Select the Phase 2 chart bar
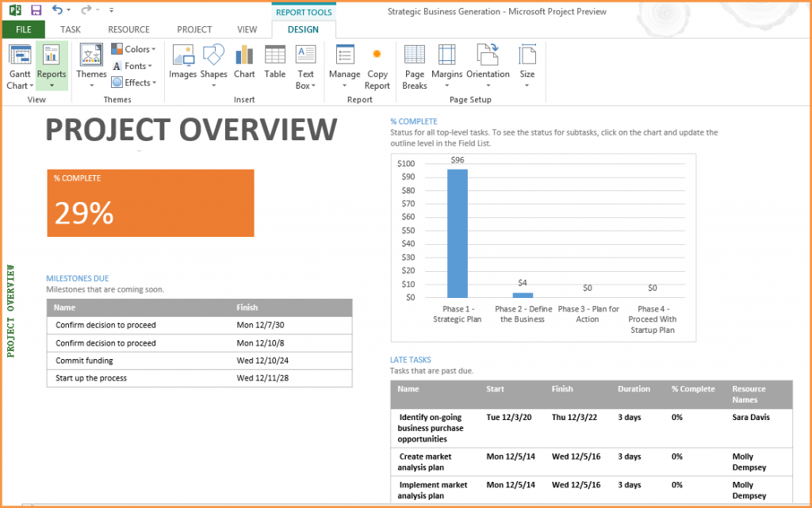812x508 pixels. point(523,295)
